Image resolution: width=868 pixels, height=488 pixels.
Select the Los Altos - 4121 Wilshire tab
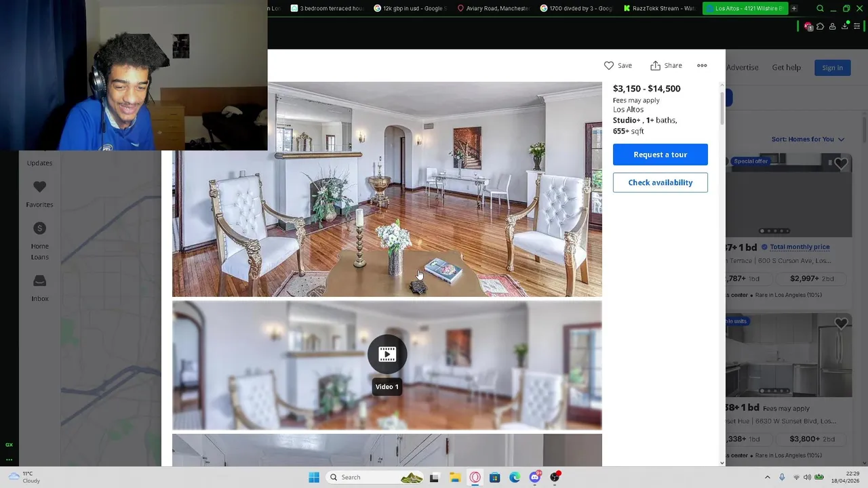pyautogui.click(x=744, y=8)
